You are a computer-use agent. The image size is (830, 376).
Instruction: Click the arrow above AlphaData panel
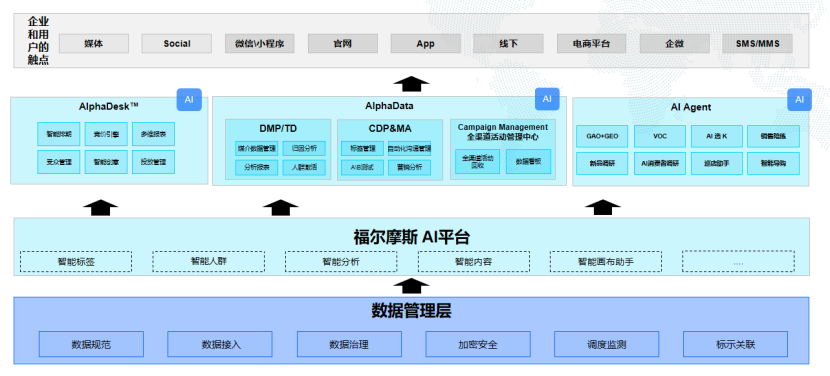pos(411,84)
